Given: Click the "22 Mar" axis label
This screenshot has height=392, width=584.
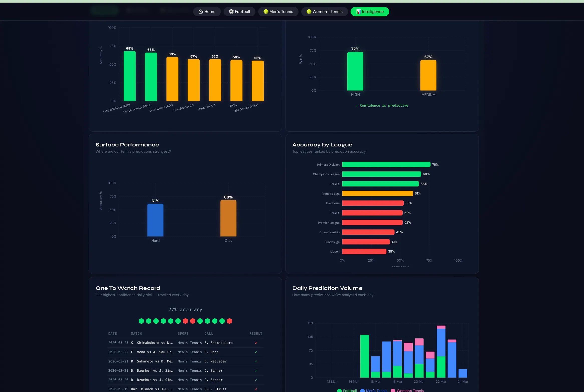Looking at the screenshot, I should (441, 382).
